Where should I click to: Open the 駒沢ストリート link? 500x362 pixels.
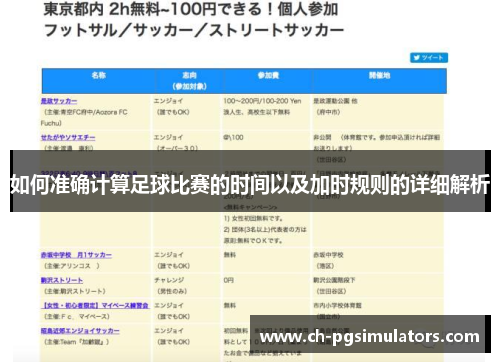coord(62,280)
